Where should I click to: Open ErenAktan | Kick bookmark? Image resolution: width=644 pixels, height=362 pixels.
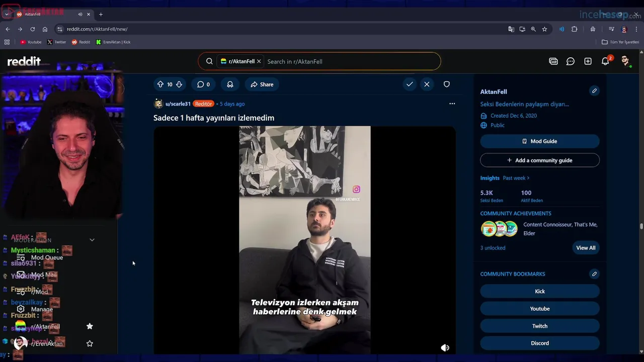113,42
